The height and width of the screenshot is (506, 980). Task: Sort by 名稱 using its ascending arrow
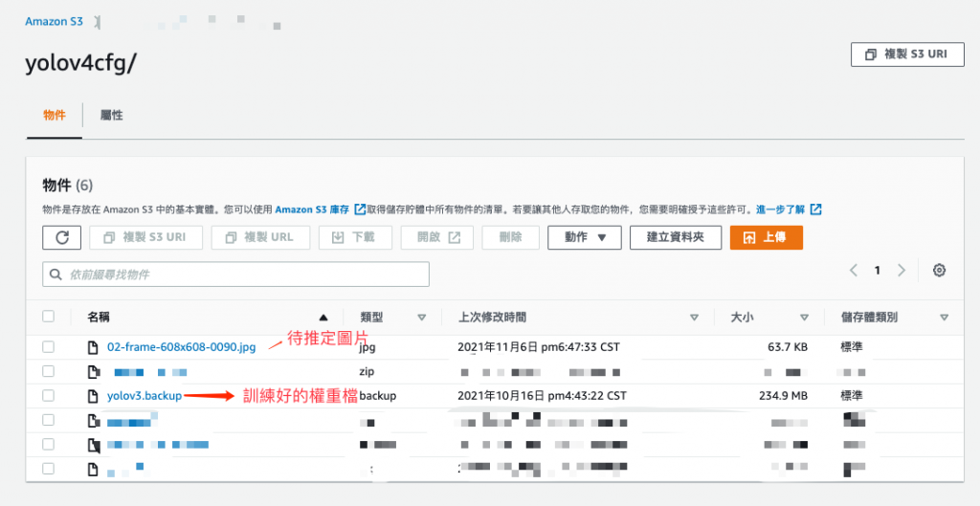323,318
